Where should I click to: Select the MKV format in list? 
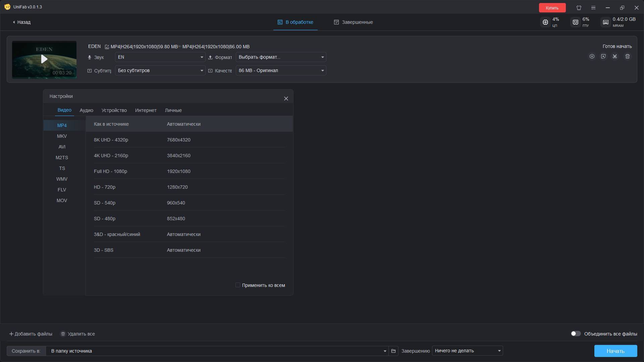(x=62, y=136)
